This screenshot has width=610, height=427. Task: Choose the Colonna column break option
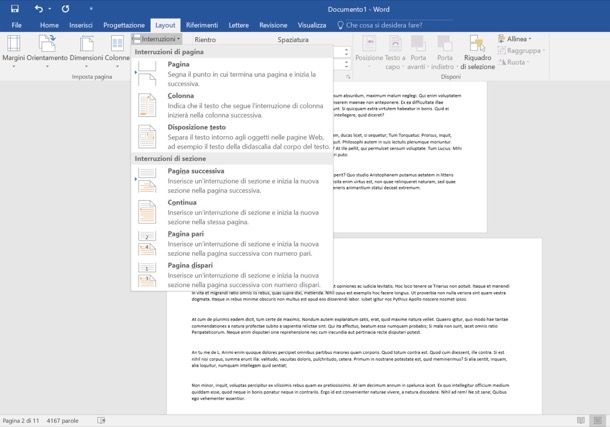(x=232, y=105)
